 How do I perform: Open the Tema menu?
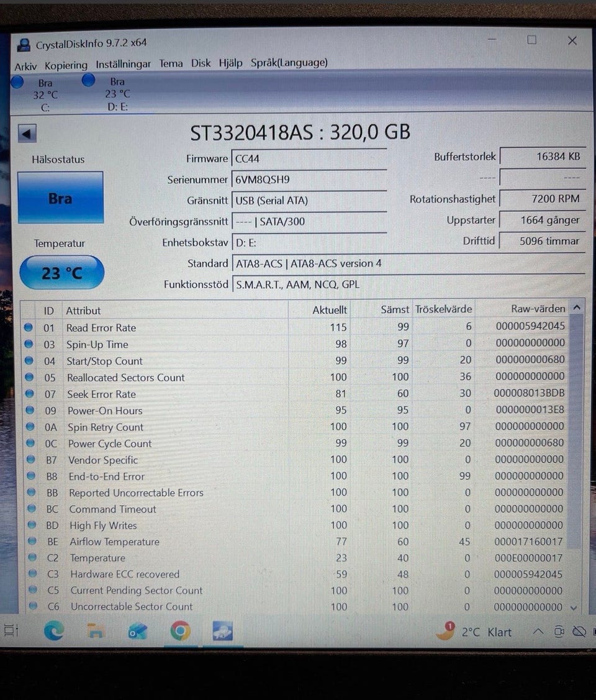click(x=171, y=63)
